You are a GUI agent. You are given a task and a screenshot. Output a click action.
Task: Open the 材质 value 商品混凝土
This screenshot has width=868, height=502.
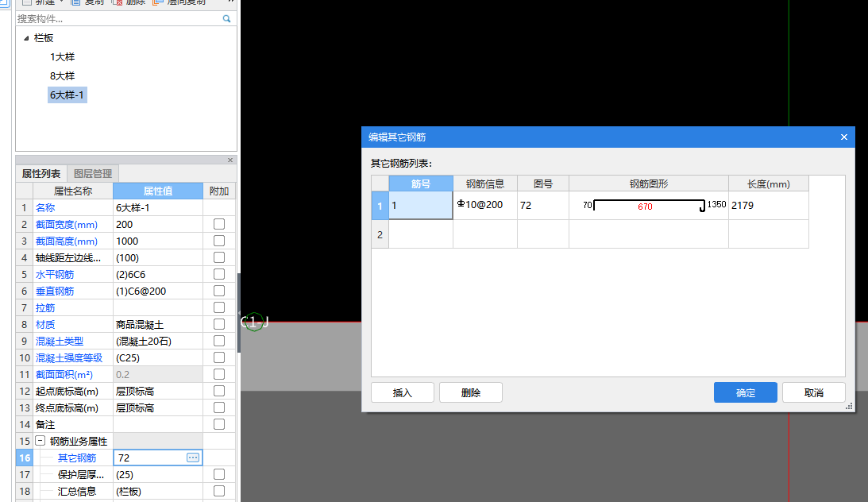click(x=158, y=325)
